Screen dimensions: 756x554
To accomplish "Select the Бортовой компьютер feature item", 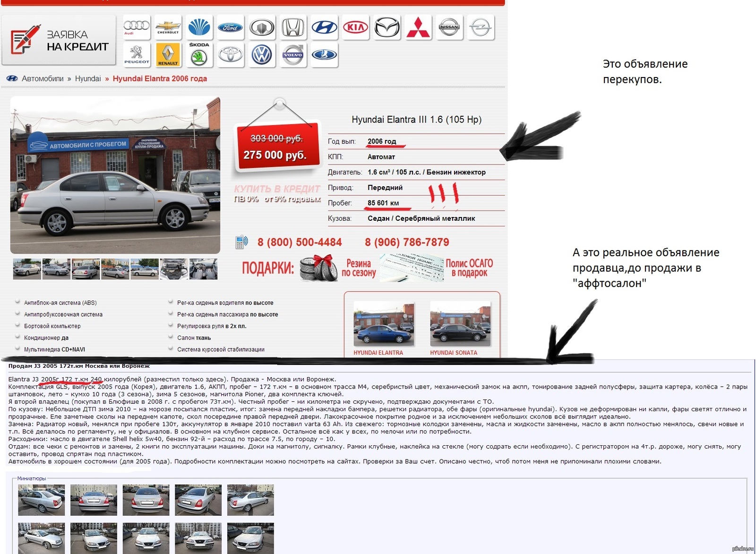I will pos(52,326).
